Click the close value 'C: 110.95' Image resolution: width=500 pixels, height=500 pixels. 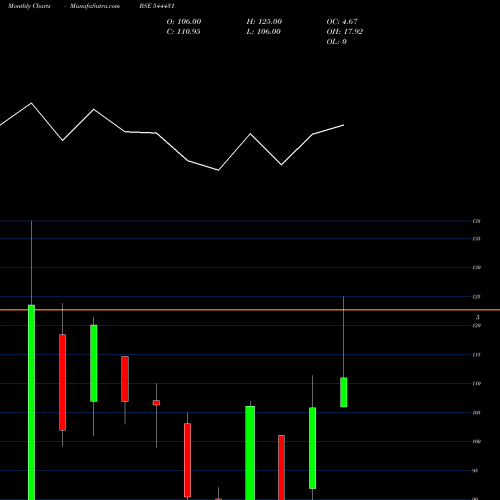[183, 32]
